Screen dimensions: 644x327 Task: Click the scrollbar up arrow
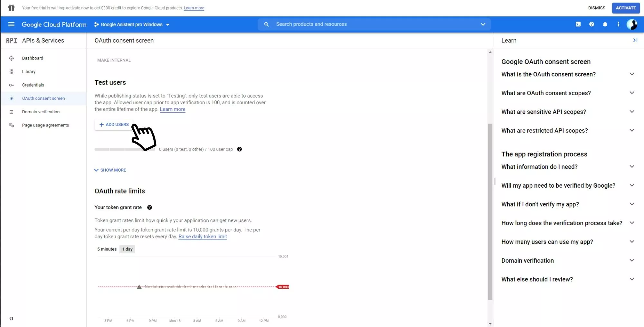point(490,52)
